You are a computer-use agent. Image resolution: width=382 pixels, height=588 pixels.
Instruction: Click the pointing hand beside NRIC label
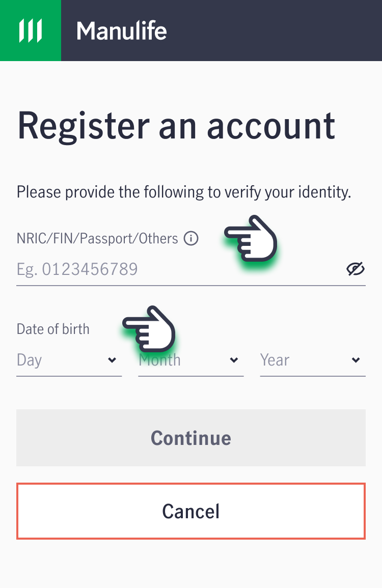click(251, 238)
